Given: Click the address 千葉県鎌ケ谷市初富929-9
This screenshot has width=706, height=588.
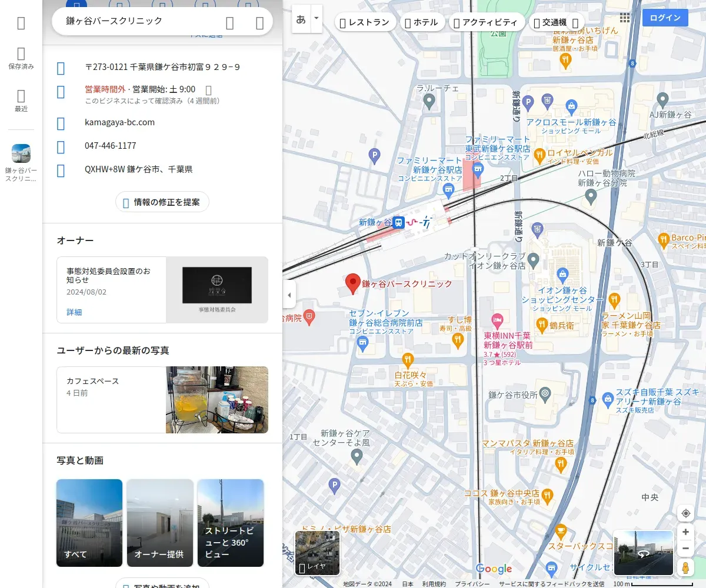Looking at the screenshot, I should [x=162, y=67].
